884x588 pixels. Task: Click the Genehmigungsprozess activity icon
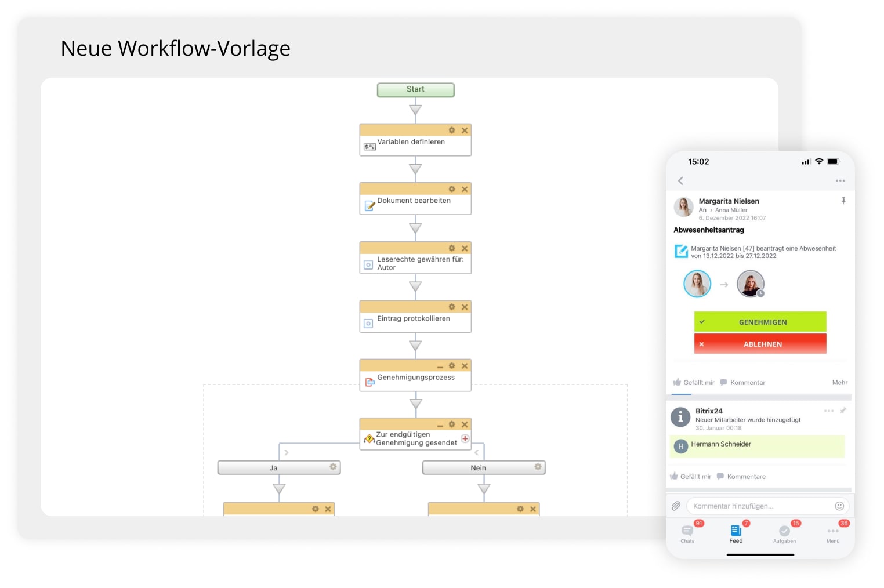369,382
